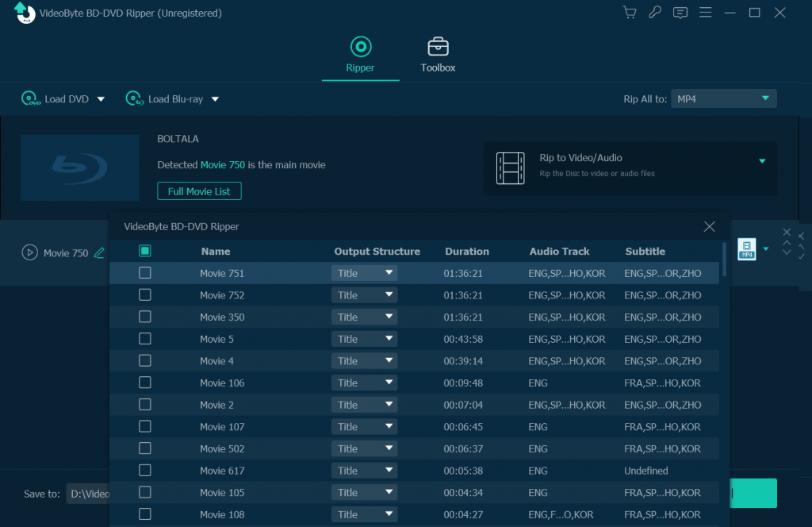Screen dimensions: 812x527
Task: Click the pencil rename icon for Movie 750
Action: 99,253
